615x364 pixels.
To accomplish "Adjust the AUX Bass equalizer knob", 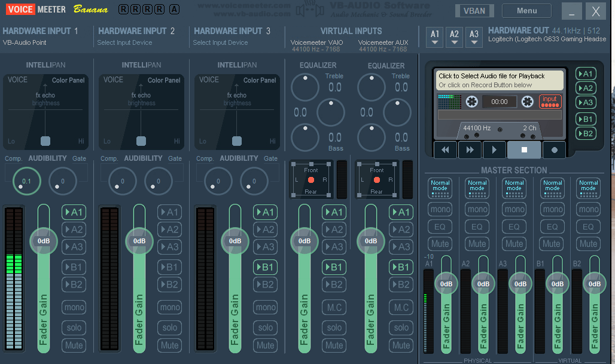I will click(x=371, y=137).
